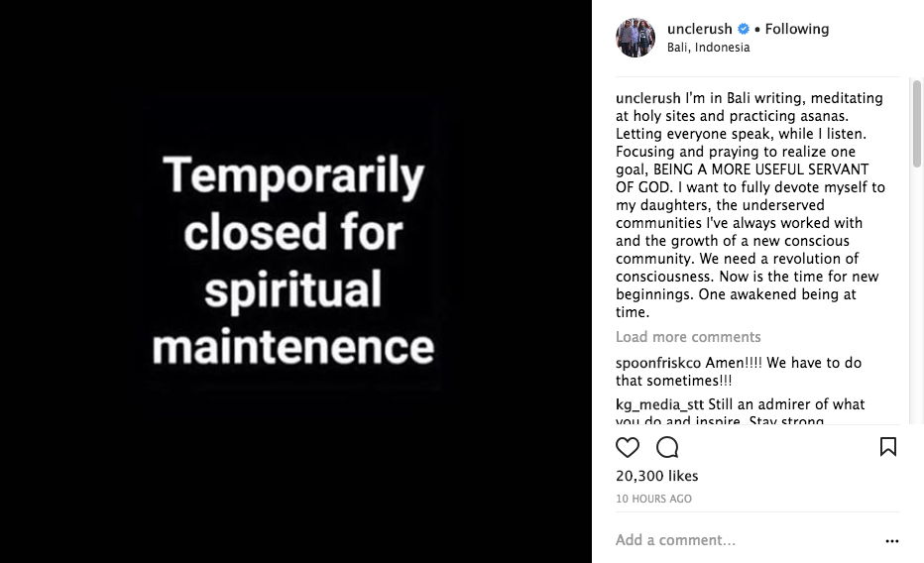924x563 pixels.
Task: Click the 10 HOURS AGO timestamp
Action: (x=653, y=499)
